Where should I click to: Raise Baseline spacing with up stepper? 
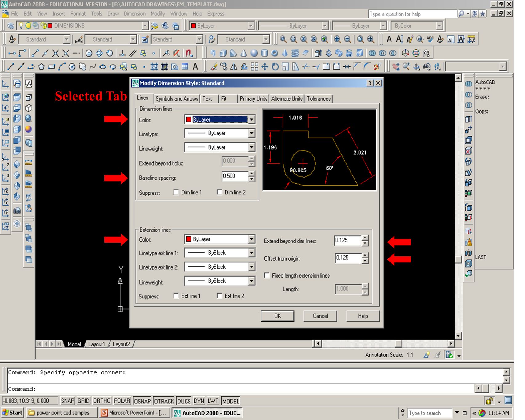252,174
